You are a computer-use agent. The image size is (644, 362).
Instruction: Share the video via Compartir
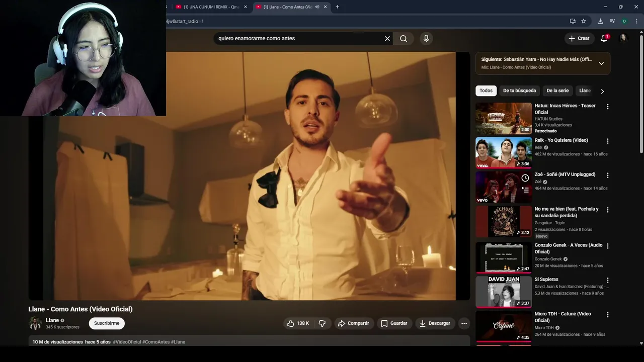[x=354, y=323]
